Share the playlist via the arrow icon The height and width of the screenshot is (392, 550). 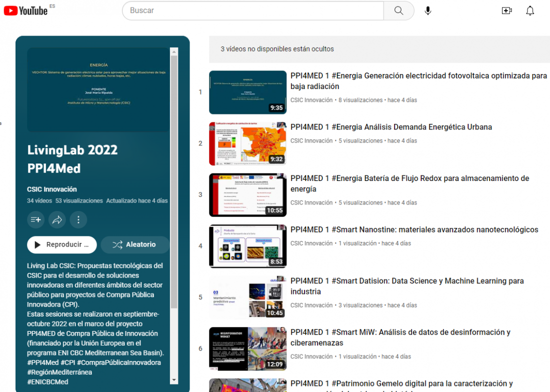[57, 219]
